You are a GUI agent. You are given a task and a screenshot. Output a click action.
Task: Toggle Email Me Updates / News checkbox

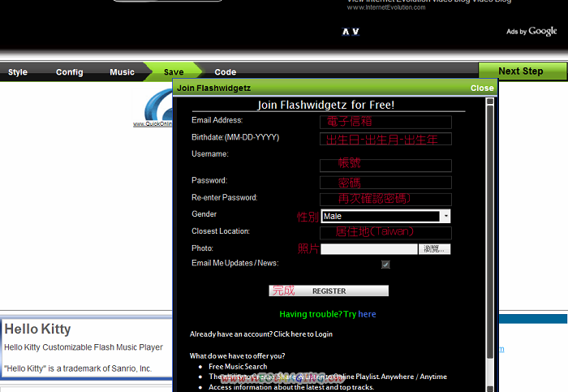pos(385,265)
